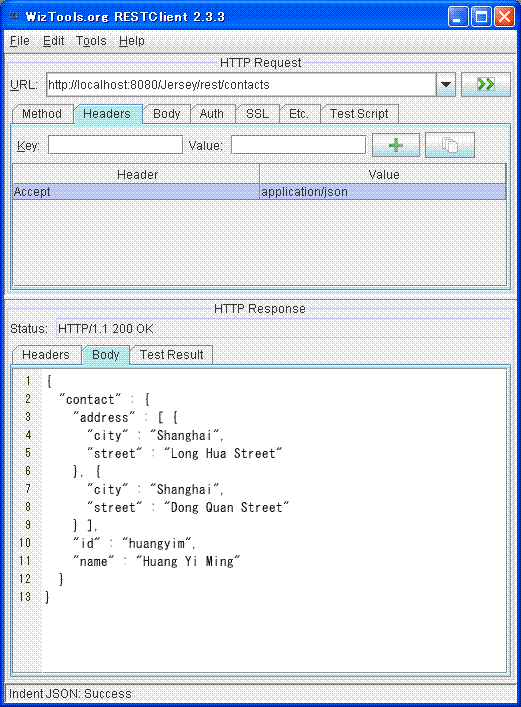Open the Edit menu

(54, 41)
